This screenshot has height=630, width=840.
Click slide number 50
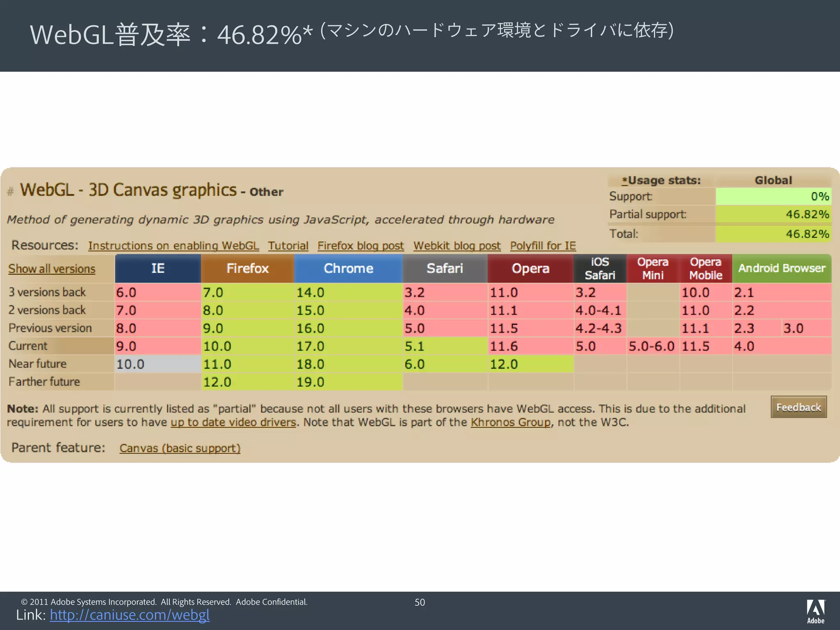(x=420, y=602)
